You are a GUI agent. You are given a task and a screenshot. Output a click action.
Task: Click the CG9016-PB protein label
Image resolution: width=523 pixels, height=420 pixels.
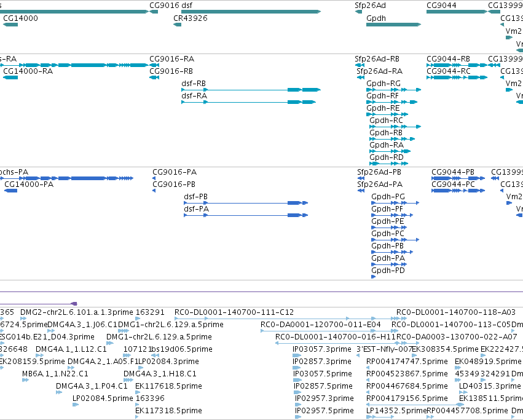[174, 184]
